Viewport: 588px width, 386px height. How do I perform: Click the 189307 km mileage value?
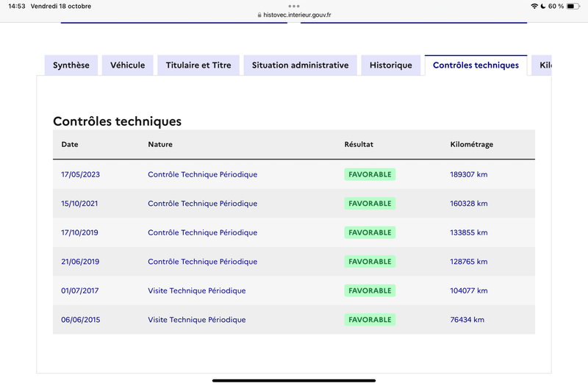(469, 174)
